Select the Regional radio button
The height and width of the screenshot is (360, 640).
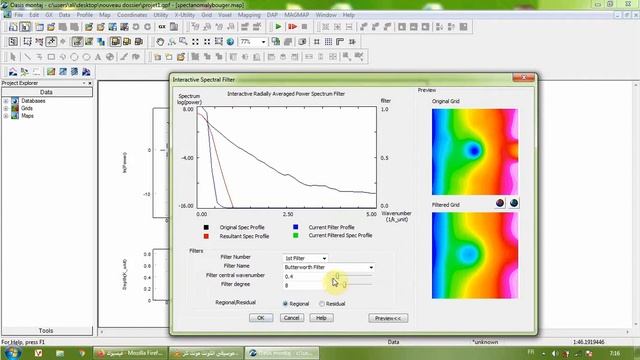point(285,304)
